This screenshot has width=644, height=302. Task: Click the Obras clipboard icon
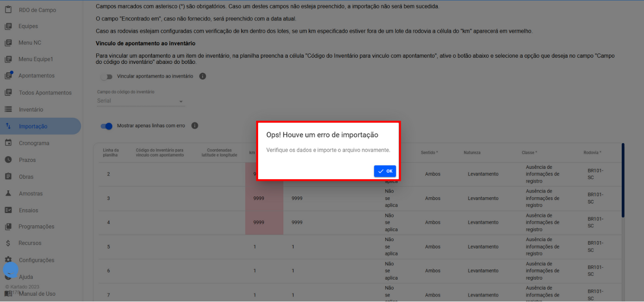tap(8, 177)
